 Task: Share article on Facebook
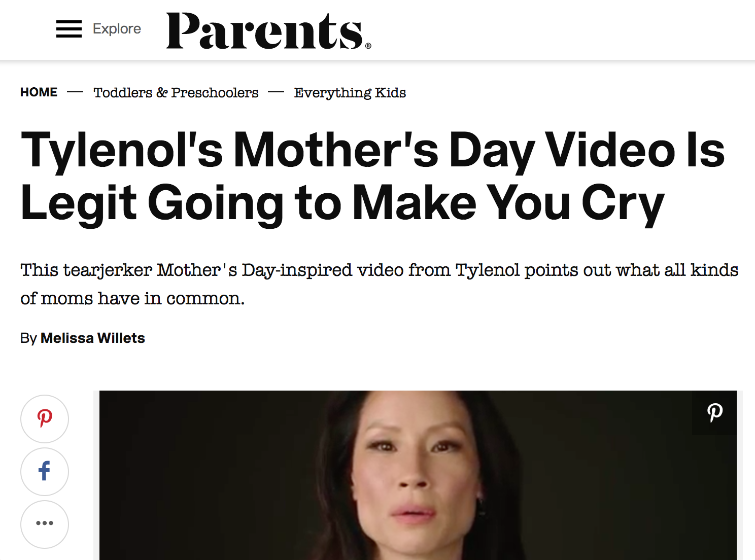45,471
